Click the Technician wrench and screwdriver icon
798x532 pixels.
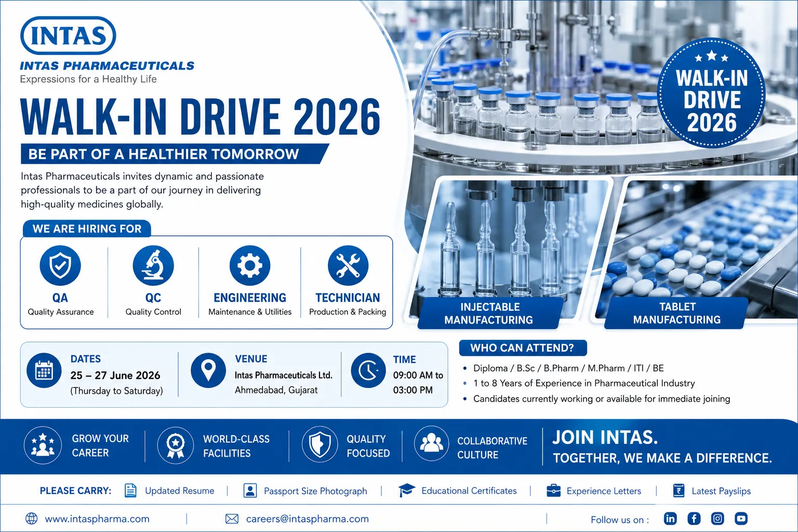click(348, 265)
